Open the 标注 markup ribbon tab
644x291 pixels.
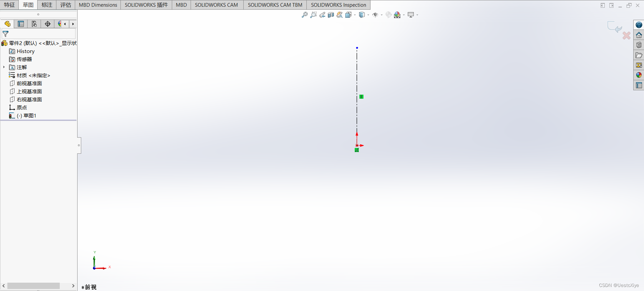point(47,5)
